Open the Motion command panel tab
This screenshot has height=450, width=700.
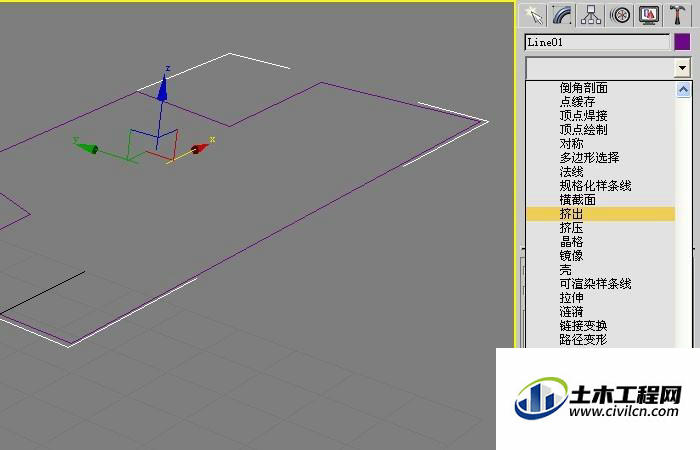[x=620, y=15]
